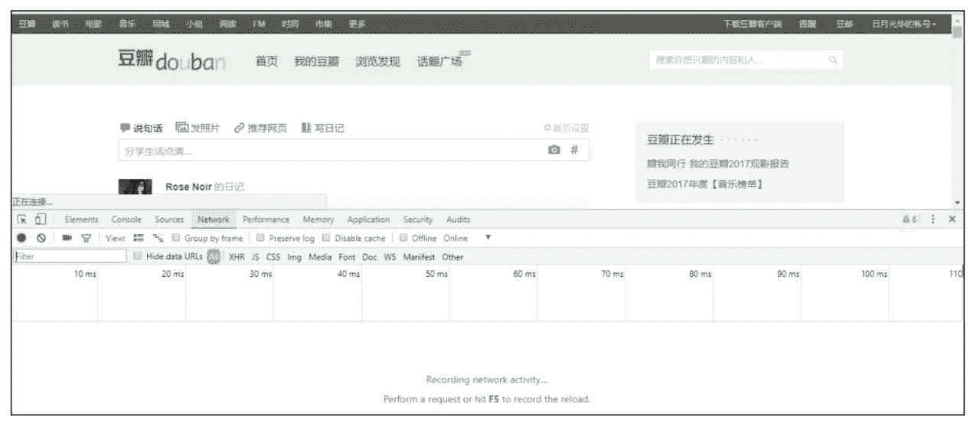Tick the Hide data URLs checkbox
Viewport: 980px width, 423px height.
coord(138,257)
